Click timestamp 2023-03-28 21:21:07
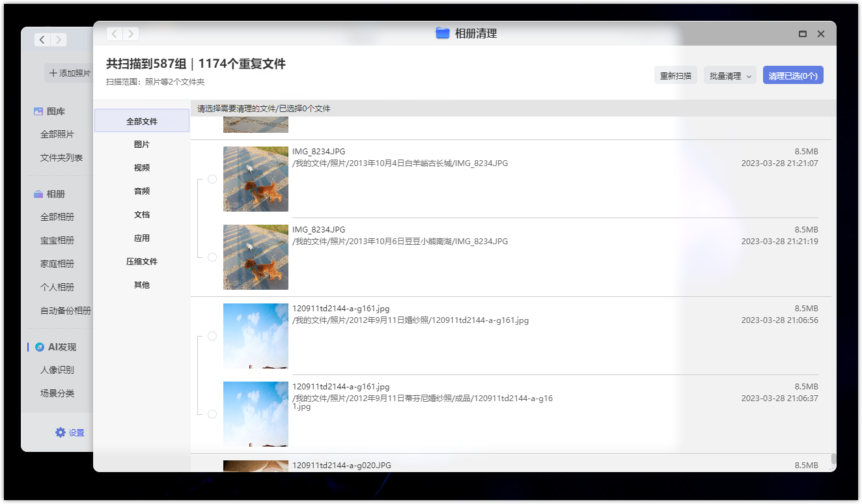This screenshot has width=862, height=504. coord(780,163)
